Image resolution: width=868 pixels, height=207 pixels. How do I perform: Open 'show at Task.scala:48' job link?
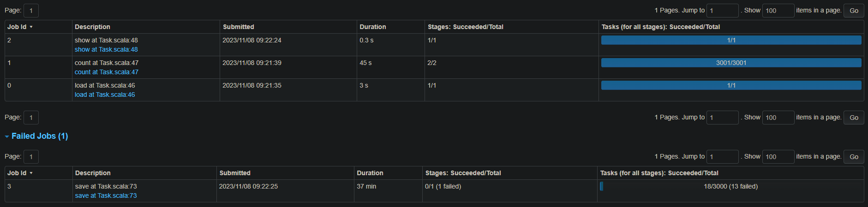(x=106, y=49)
